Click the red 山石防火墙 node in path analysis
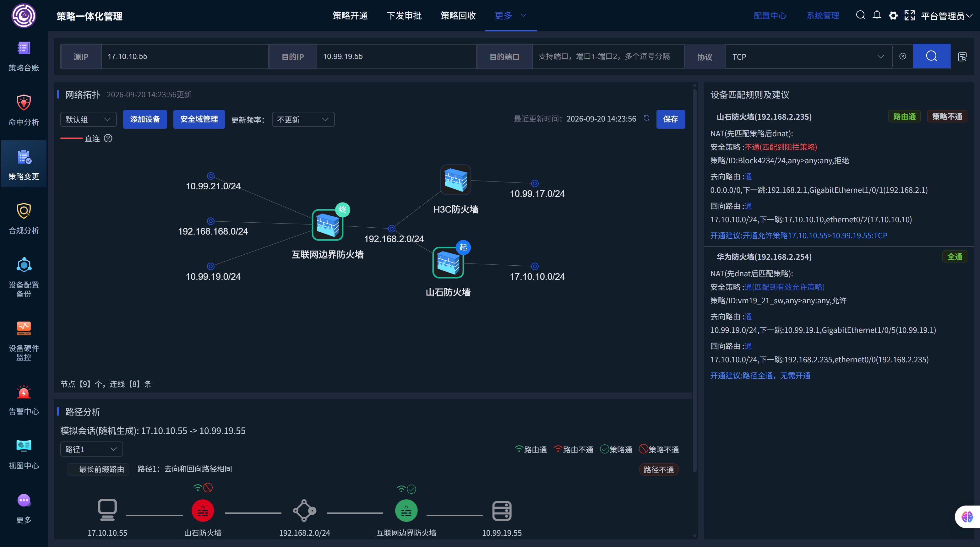 203,511
